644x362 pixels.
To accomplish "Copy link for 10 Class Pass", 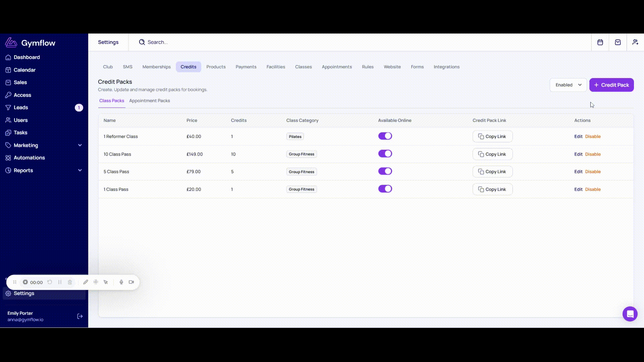I will (492, 154).
